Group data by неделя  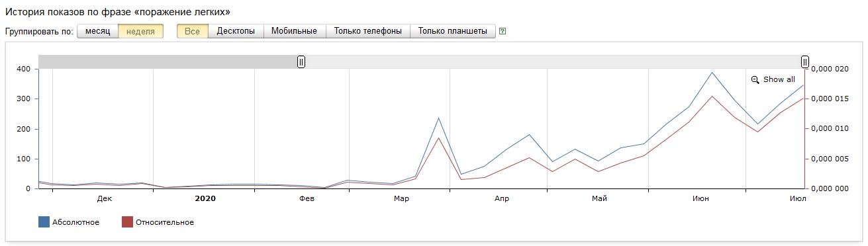point(140,31)
